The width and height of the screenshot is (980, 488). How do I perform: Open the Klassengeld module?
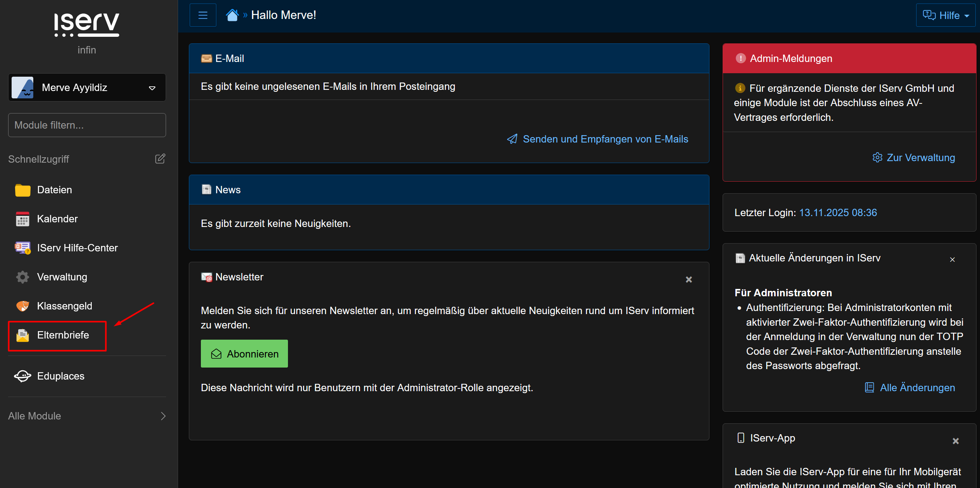click(64, 306)
